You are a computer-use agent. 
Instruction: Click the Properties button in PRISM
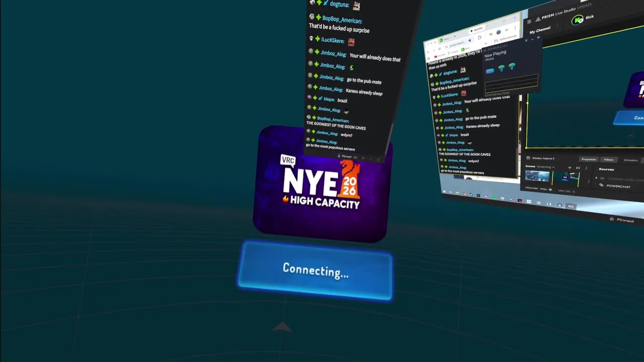(589, 159)
